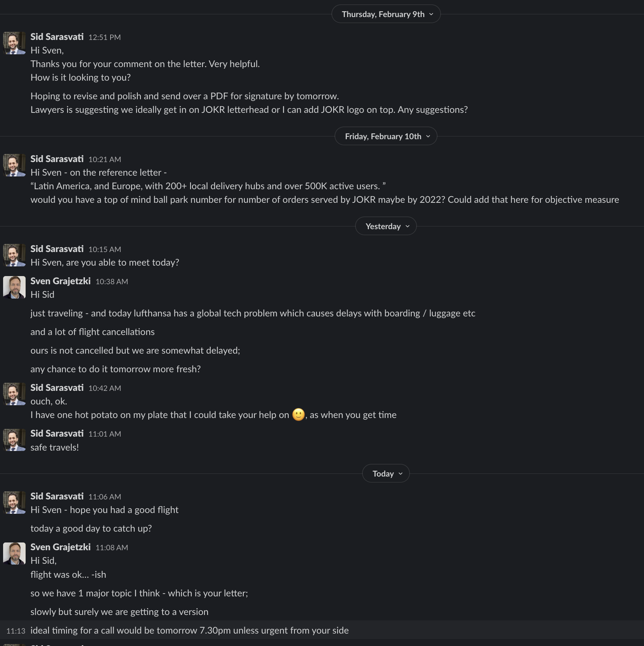Click the smiley emoji in hot potato message
The width and height of the screenshot is (644, 646).
pos(298,415)
